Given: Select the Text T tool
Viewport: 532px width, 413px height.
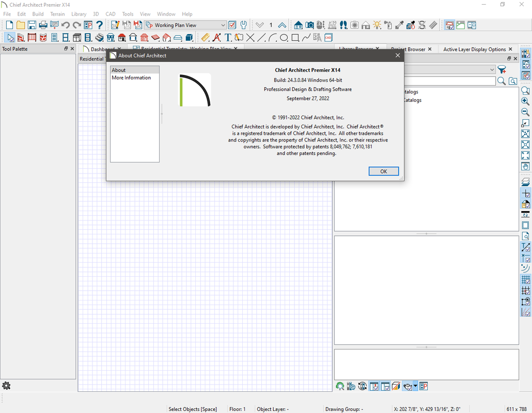Looking at the screenshot, I should [228, 38].
